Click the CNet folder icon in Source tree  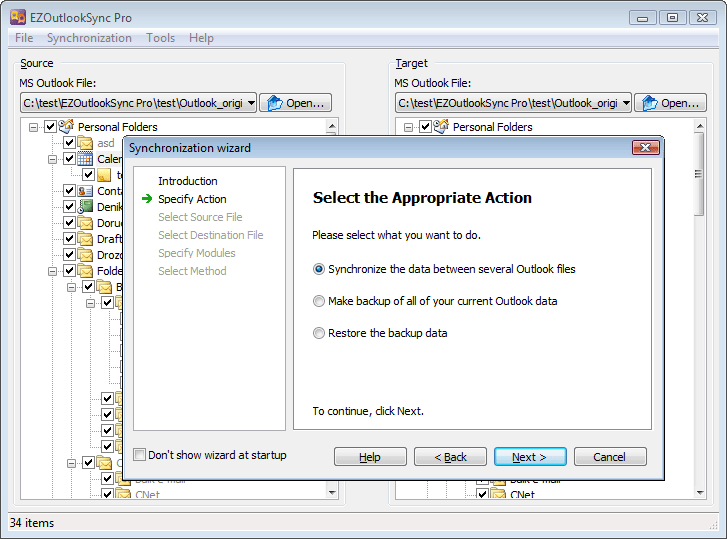123,493
